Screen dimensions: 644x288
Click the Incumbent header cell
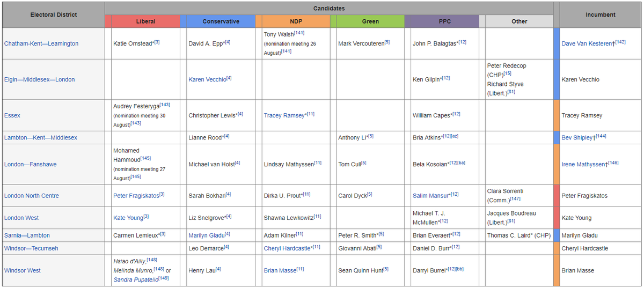[x=601, y=15]
